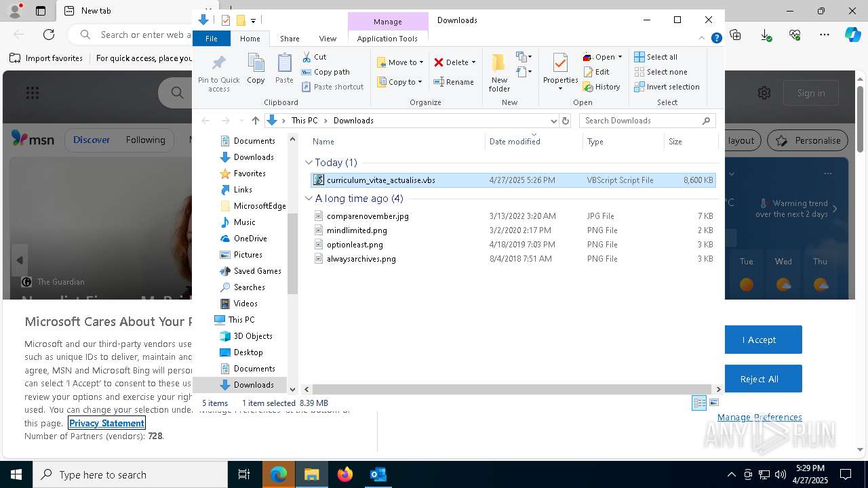Switch to MSN Following tab
Screen dimensions: 868x488
tap(145, 140)
